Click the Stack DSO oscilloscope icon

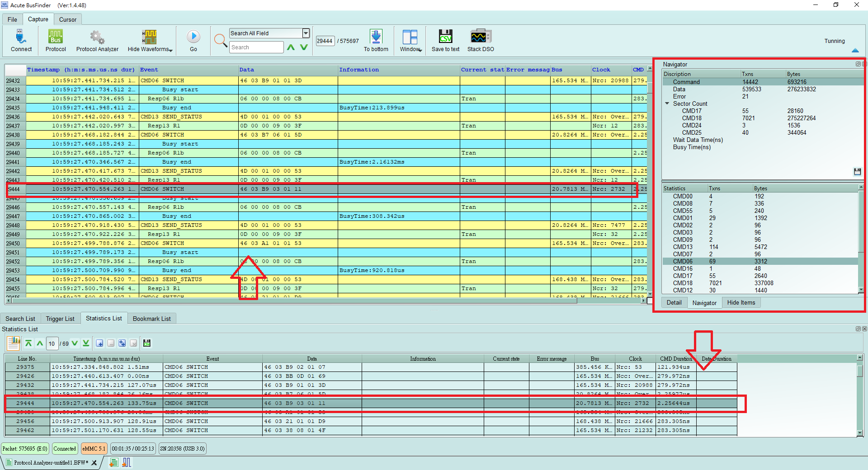coord(481,37)
